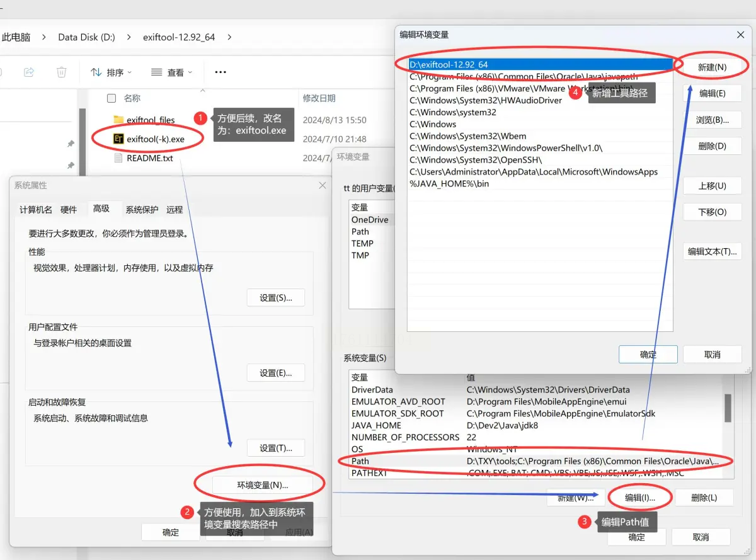The width and height of the screenshot is (756, 560).
Task: Click the 编辑(E) button
Action: (x=712, y=93)
